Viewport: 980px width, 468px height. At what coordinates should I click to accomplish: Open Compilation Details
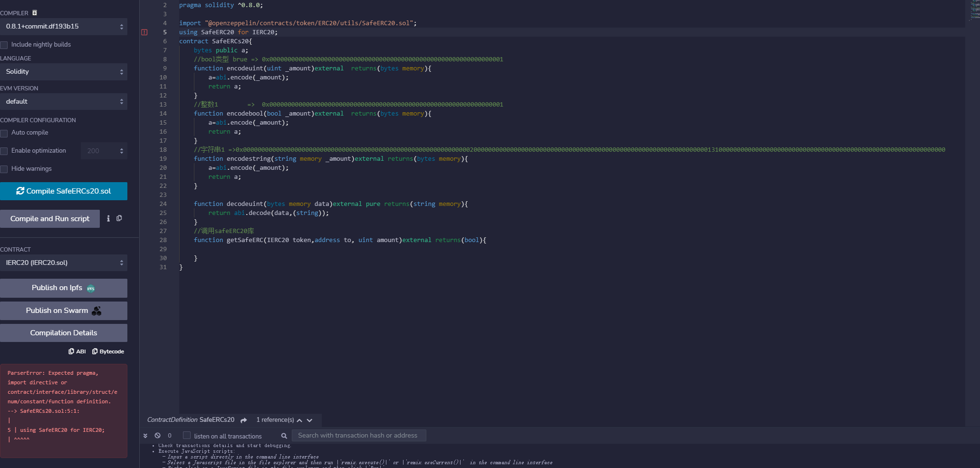tap(64, 333)
